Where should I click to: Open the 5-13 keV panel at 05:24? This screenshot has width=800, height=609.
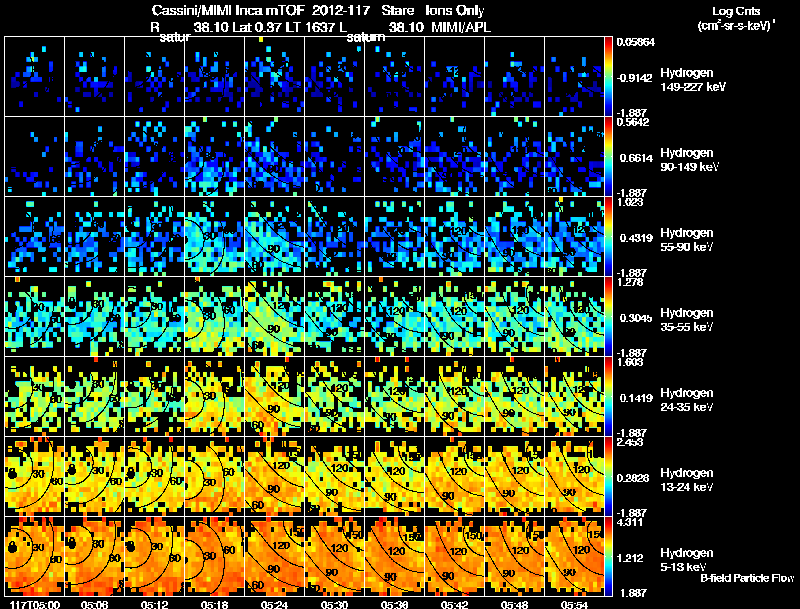point(274,557)
